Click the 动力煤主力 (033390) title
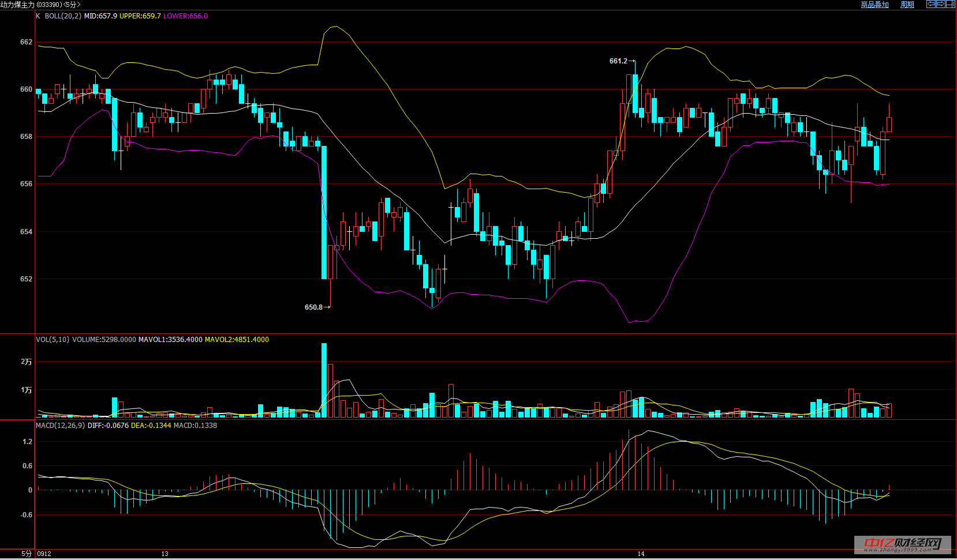 31,5
